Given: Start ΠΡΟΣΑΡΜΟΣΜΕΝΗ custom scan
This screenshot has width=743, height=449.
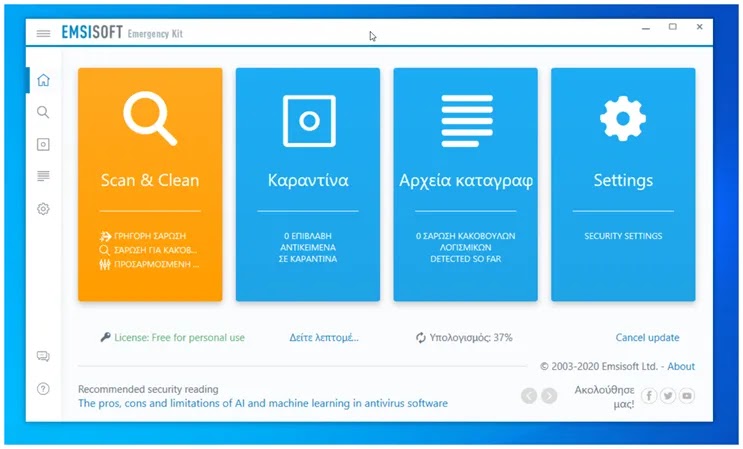Looking at the screenshot, I should click(x=149, y=264).
